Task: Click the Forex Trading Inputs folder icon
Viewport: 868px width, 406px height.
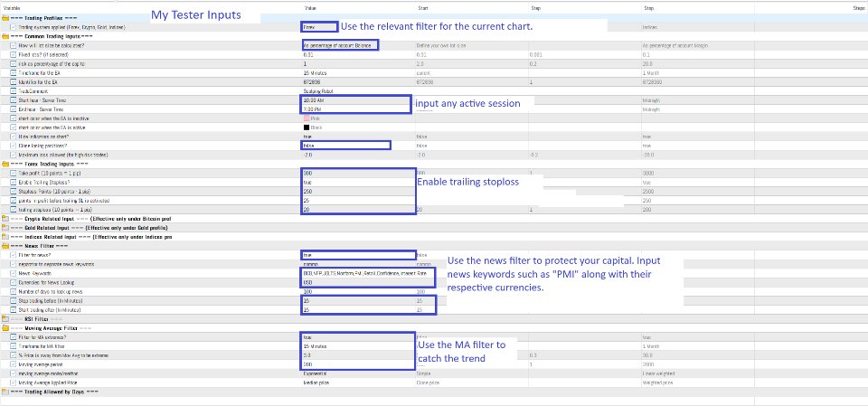Action: point(5,163)
